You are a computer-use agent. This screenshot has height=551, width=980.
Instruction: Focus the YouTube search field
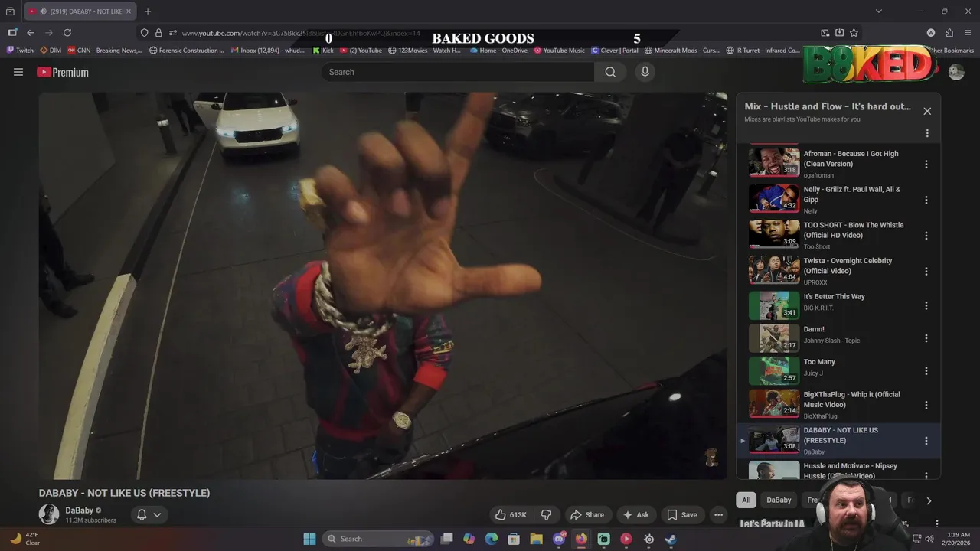(x=458, y=72)
